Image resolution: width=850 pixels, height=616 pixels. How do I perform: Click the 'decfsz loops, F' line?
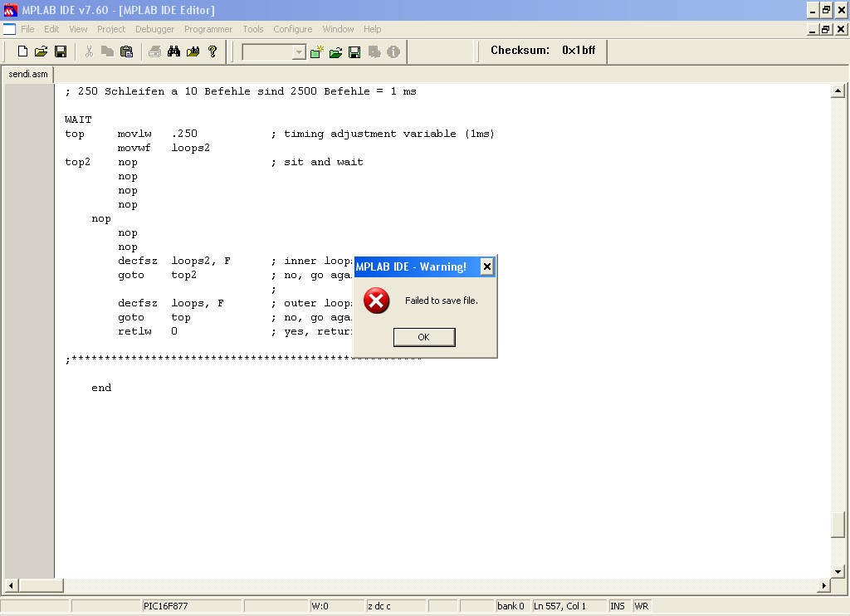tap(171, 303)
